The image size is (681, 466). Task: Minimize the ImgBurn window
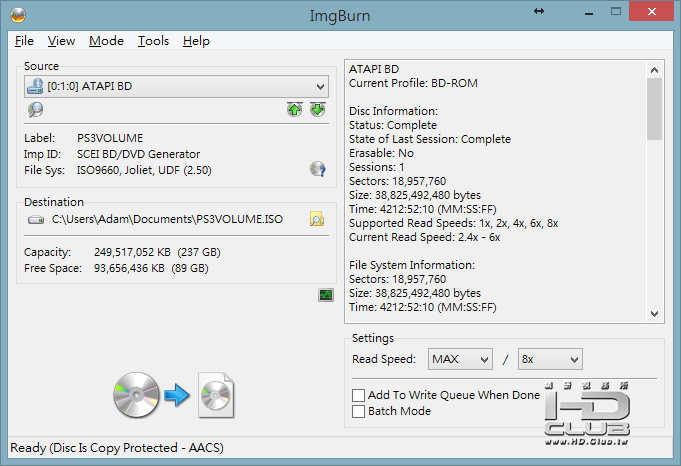click(x=589, y=13)
